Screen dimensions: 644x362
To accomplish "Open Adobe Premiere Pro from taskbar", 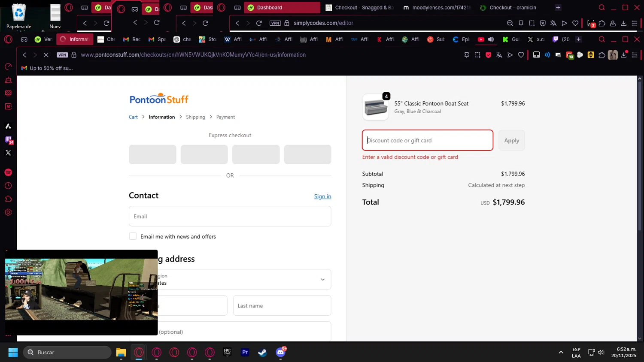I will coord(245,352).
